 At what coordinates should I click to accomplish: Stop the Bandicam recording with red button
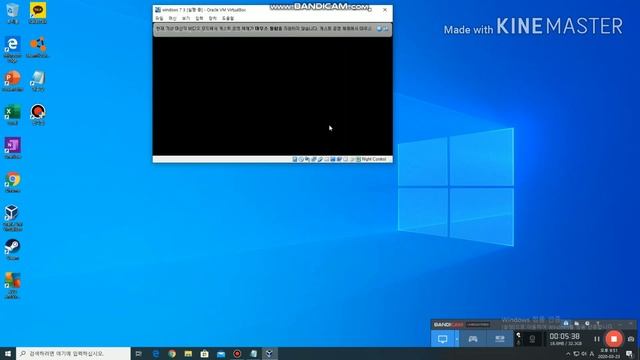614,339
